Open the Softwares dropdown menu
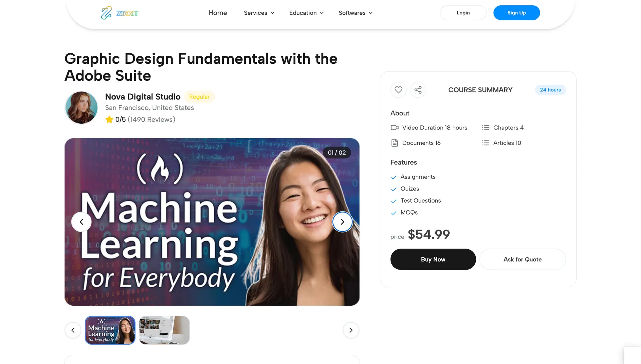 coord(356,13)
